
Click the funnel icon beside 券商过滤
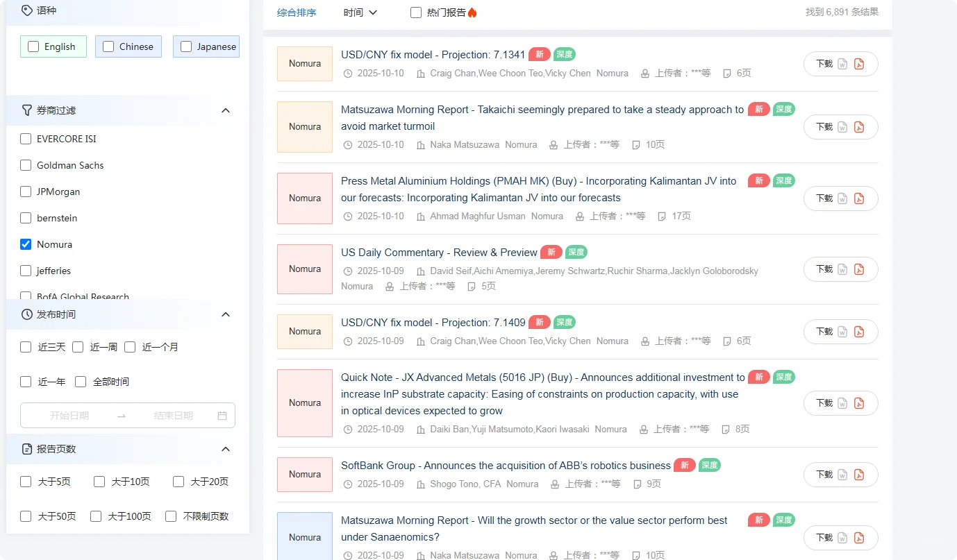27,110
